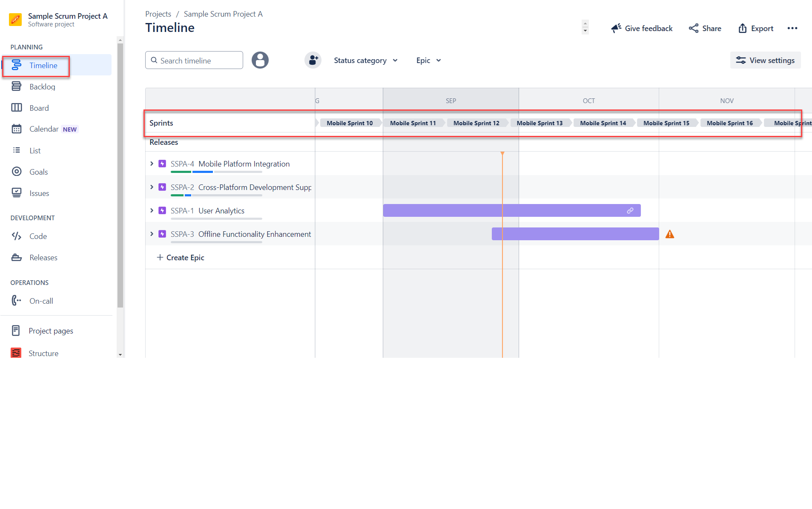812x509 pixels.
Task: Click the Share button
Action: coord(705,28)
